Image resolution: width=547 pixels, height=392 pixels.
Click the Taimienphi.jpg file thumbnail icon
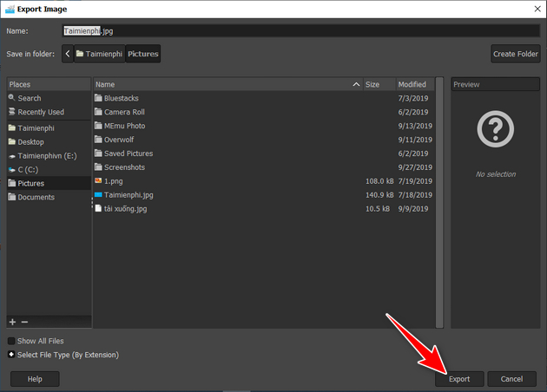(x=98, y=195)
